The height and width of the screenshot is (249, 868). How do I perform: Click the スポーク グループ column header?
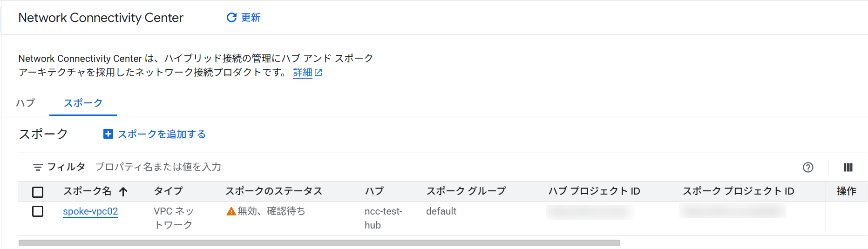466,191
